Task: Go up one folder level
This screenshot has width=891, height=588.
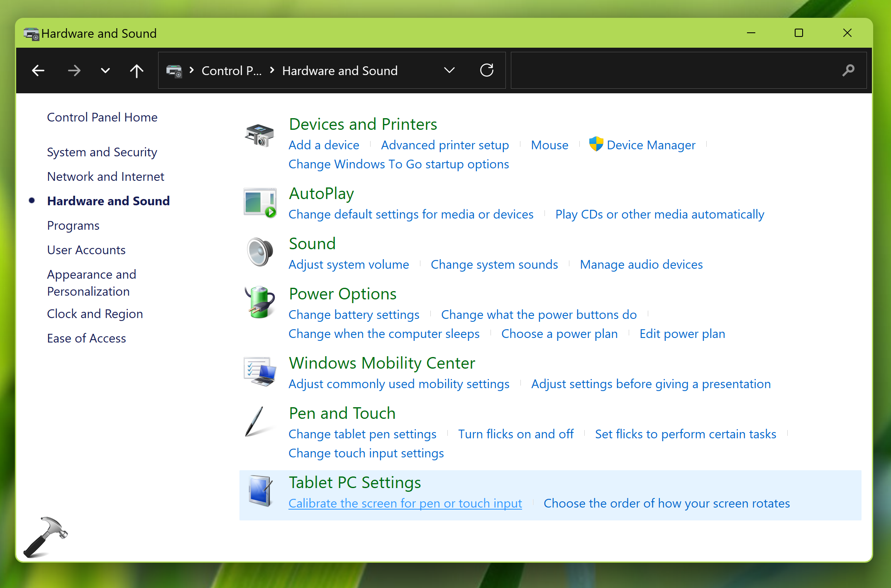Action: (x=137, y=71)
